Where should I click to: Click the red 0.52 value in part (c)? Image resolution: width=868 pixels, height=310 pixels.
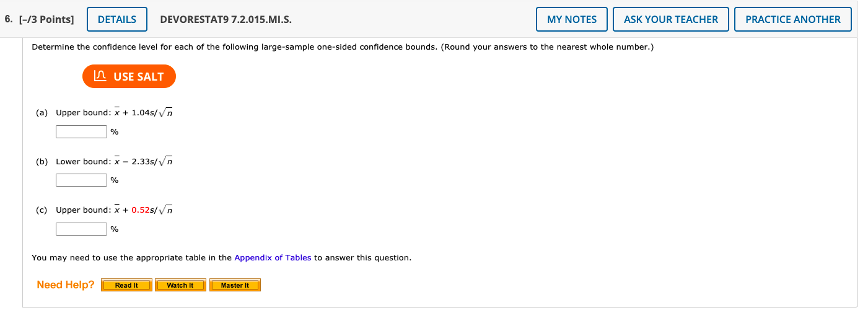tap(141, 210)
